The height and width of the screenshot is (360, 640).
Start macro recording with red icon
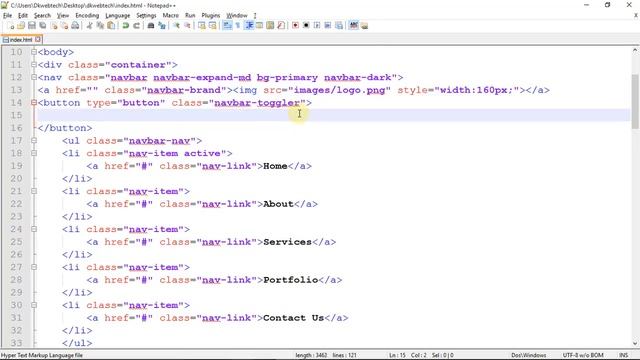[x=296, y=26]
